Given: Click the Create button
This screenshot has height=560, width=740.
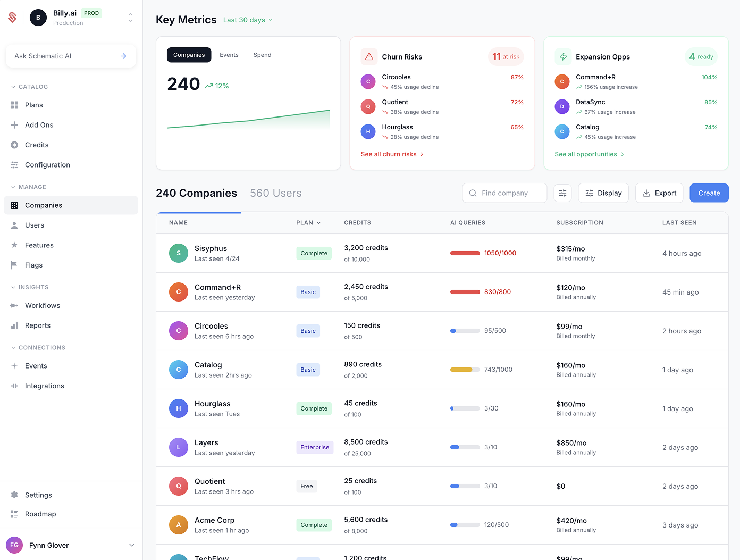Looking at the screenshot, I should tap(709, 193).
